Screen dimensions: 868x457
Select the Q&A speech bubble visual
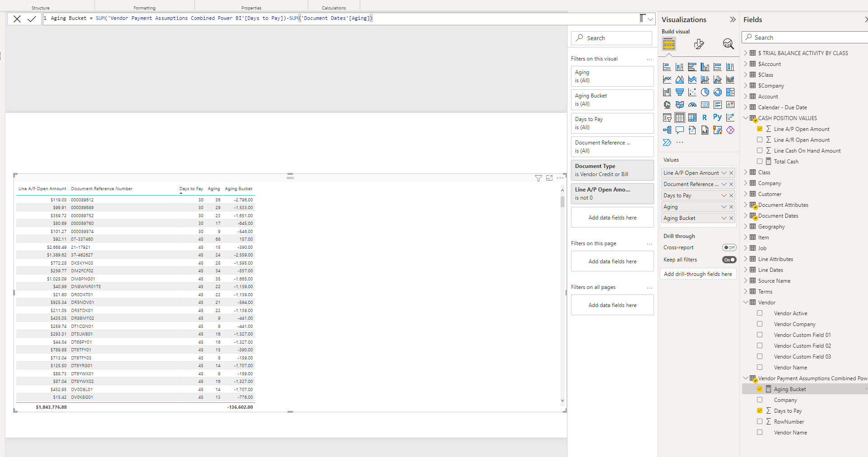pos(680,130)
